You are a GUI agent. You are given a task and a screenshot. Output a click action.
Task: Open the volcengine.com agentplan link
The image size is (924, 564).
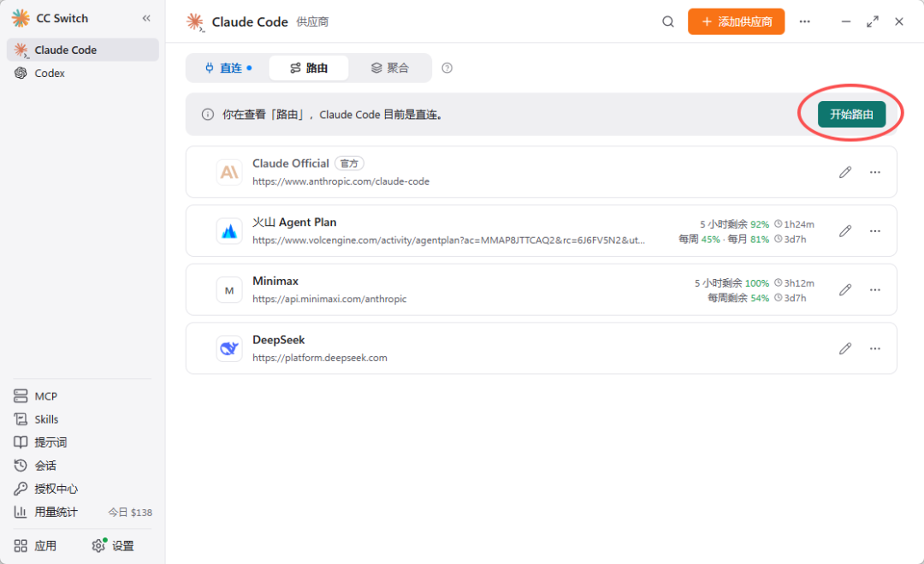pyautogui.click(x=448, y=240)
